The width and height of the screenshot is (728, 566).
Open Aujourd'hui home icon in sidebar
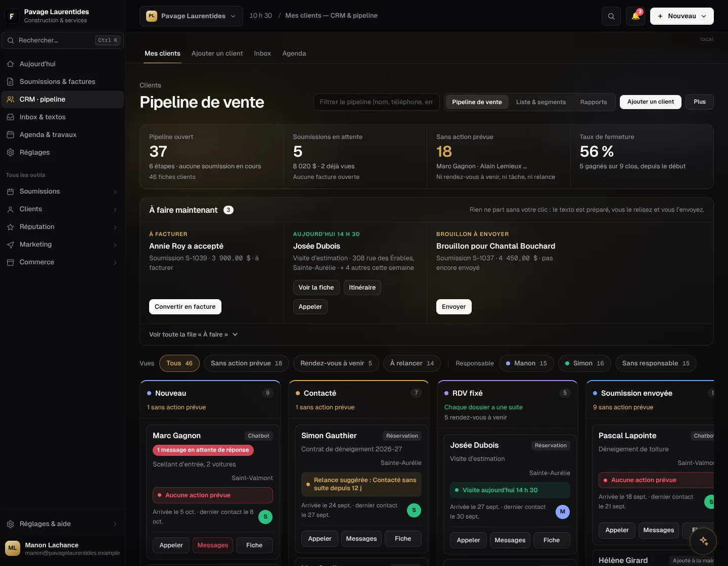(x=10, y=64)
